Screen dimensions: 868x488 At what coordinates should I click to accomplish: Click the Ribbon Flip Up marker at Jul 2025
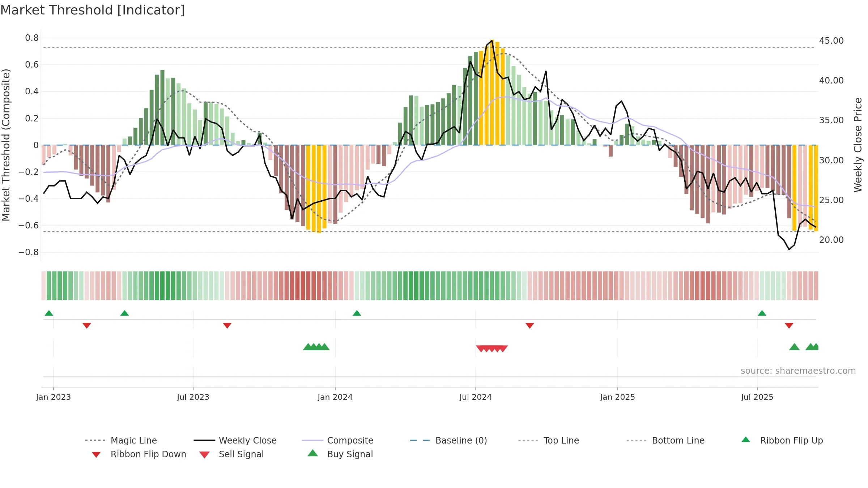coord(762,313)
